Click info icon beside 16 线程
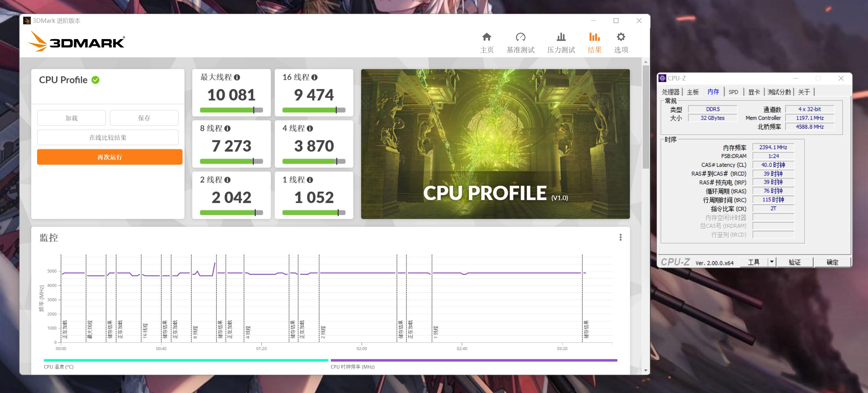 [x=314, y=77]
